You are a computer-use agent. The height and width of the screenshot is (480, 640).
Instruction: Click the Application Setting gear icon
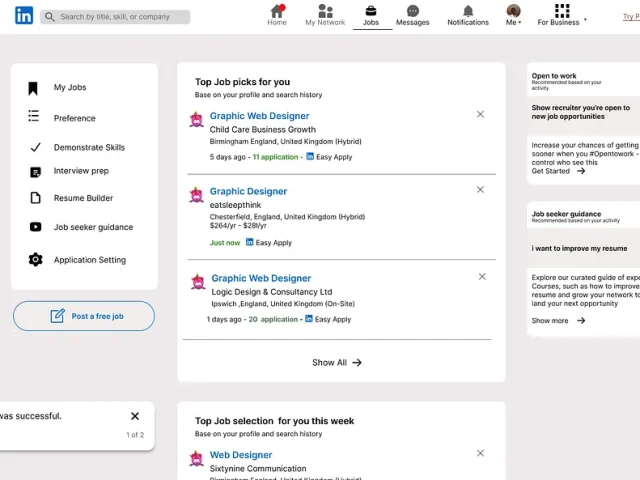click(36, 260)
